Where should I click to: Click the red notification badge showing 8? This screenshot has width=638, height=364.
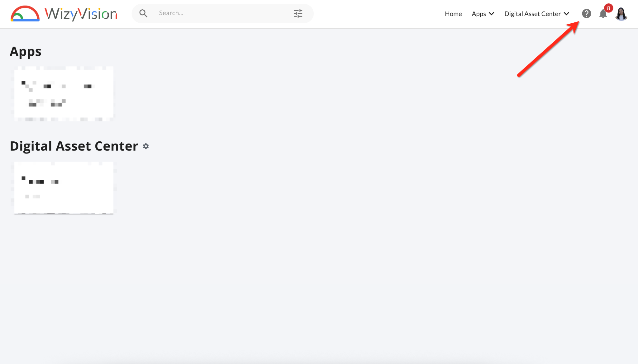coord(608,8)
